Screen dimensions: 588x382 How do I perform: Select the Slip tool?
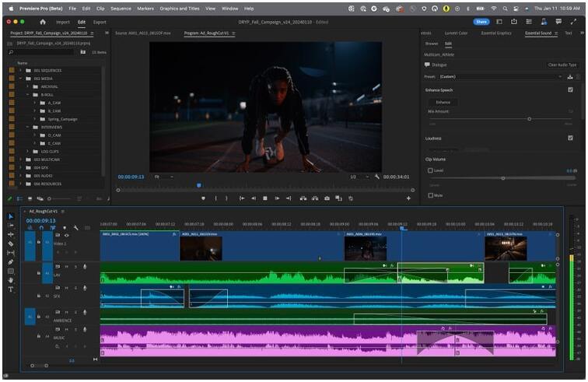pos(11,253)
